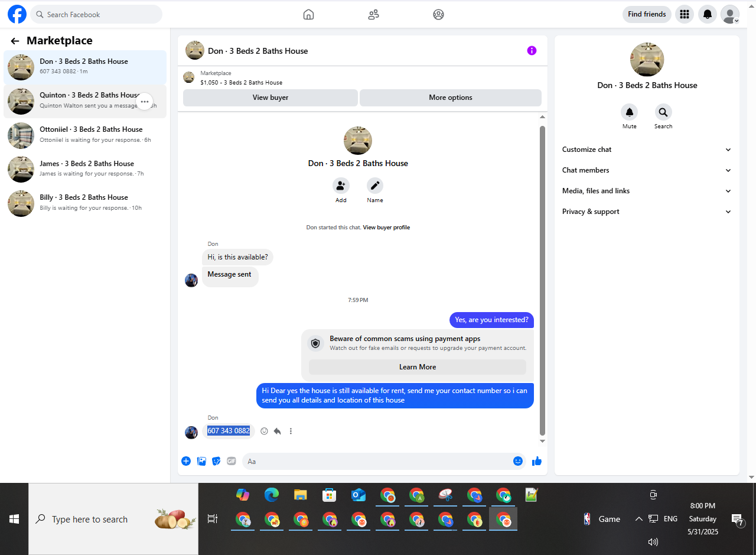This screenshot has height=555, width=756.
Task: Open the Home feed icon
Action: tap(308, 15)
